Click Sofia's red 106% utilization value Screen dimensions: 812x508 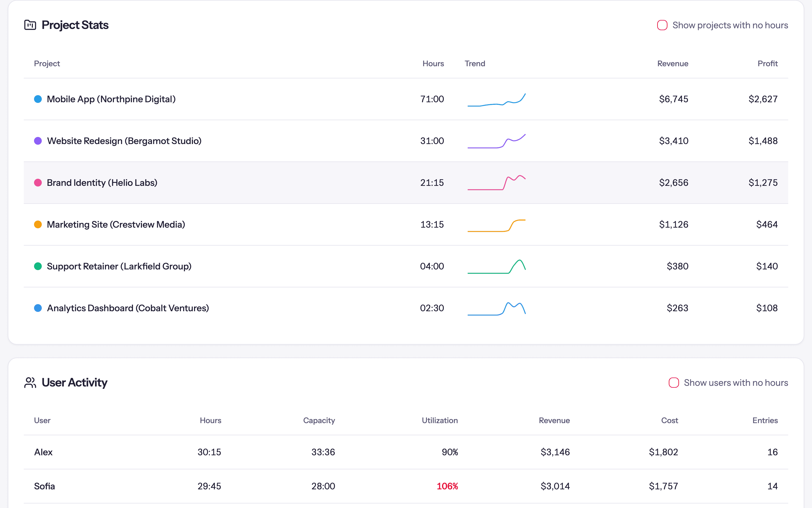[447, 486]
